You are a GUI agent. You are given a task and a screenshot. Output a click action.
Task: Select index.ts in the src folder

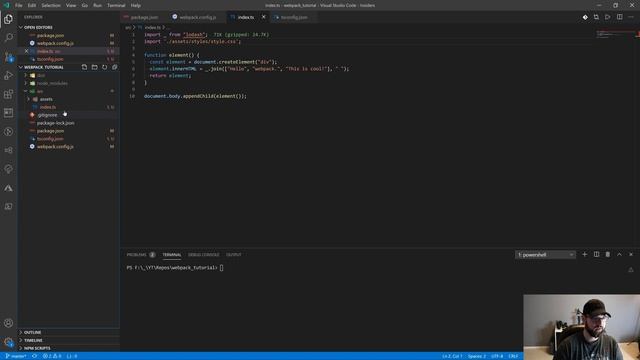(x=48, y=107)
